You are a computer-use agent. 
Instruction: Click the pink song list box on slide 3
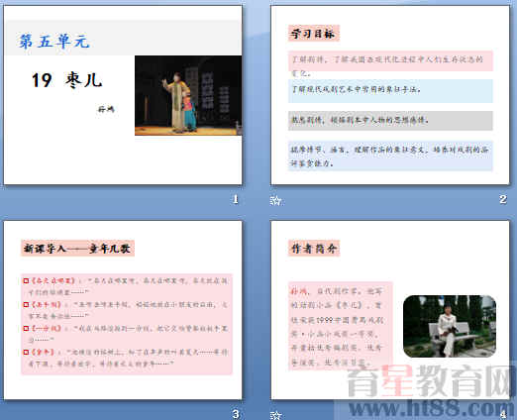pos(127,324)
